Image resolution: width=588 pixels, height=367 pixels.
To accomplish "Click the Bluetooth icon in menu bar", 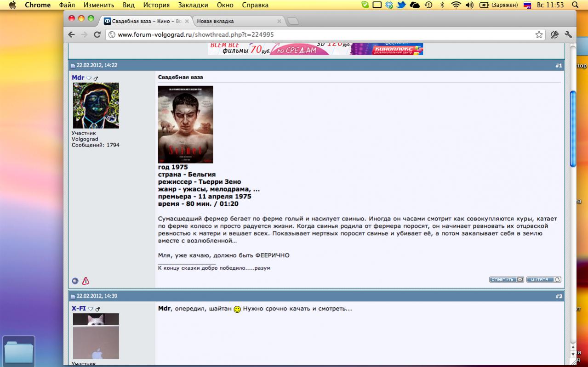I will click(442, 5).
